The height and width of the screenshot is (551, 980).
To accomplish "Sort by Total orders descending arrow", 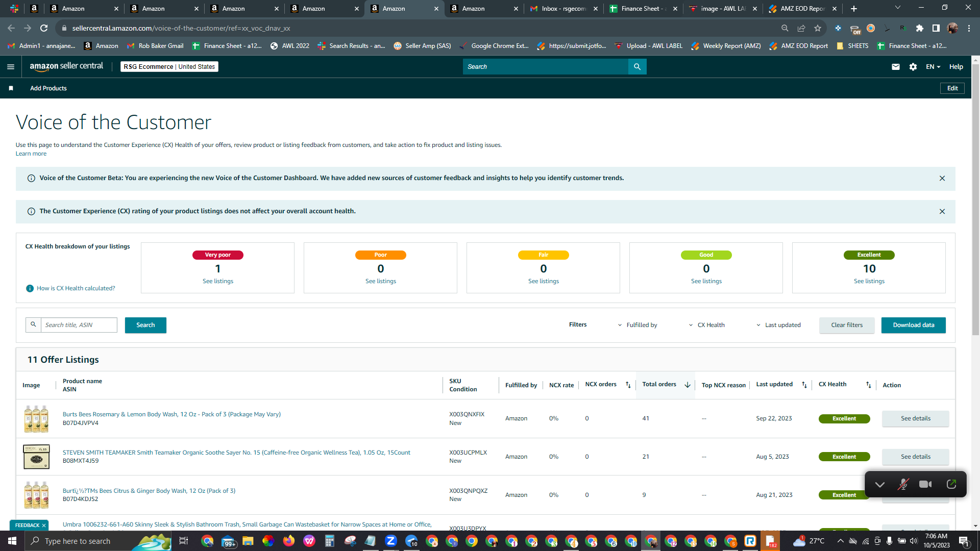I will (x=688, y=385).
